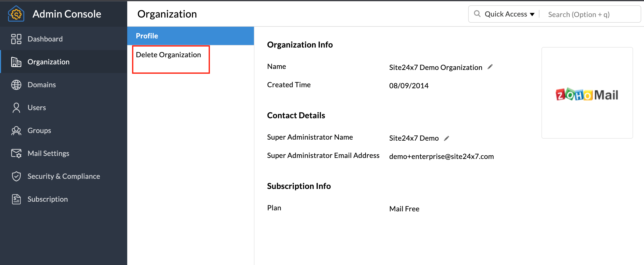Select the Domains globe icon
644x265 pixels.
coord(16,85)
